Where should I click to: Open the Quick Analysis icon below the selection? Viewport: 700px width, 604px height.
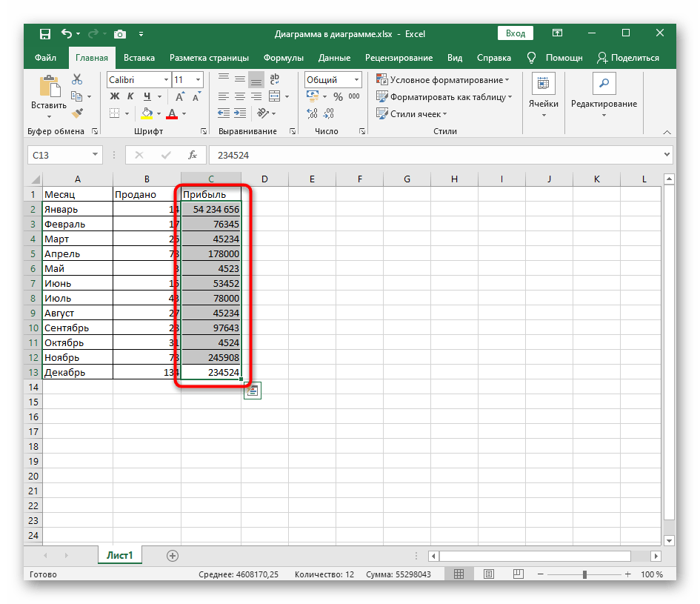pos(252,391)
